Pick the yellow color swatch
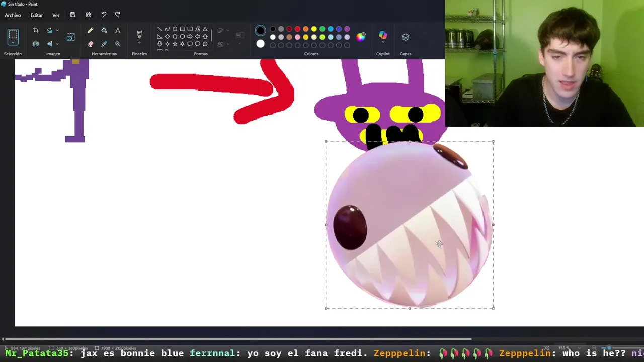The image size is (644, 362). 314,29
